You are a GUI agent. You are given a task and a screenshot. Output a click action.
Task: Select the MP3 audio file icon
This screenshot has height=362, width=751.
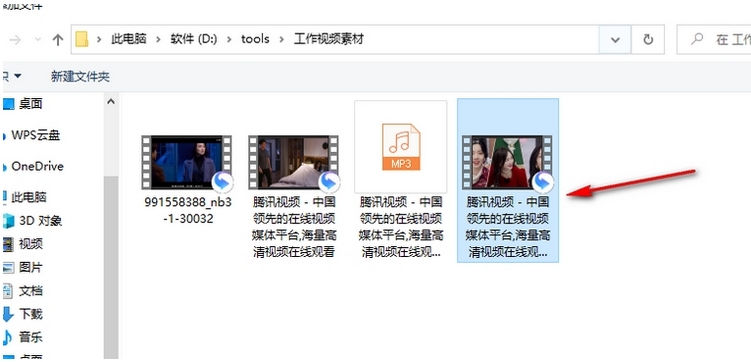401,147
